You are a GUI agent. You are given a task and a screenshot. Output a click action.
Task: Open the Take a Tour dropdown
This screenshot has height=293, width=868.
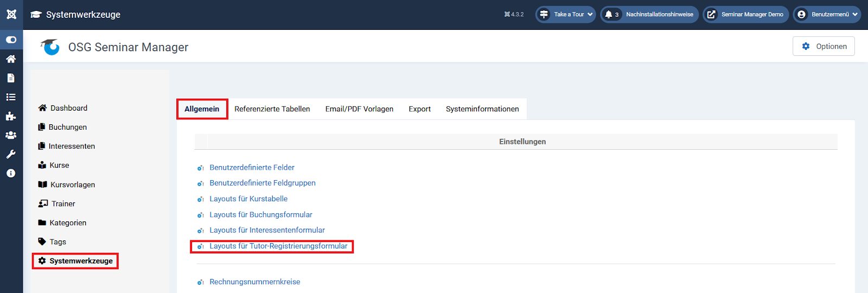point(565,15)
